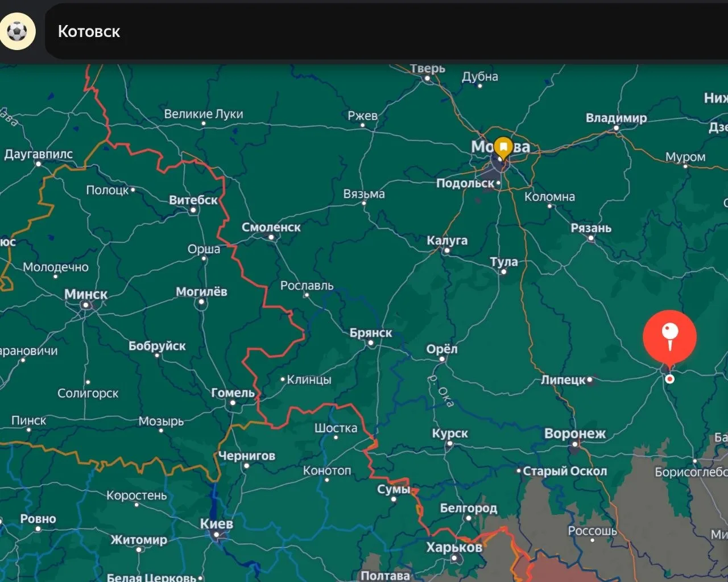Select the Тула city label
This screenshot has width=728, height=582.
coord(504,262)
